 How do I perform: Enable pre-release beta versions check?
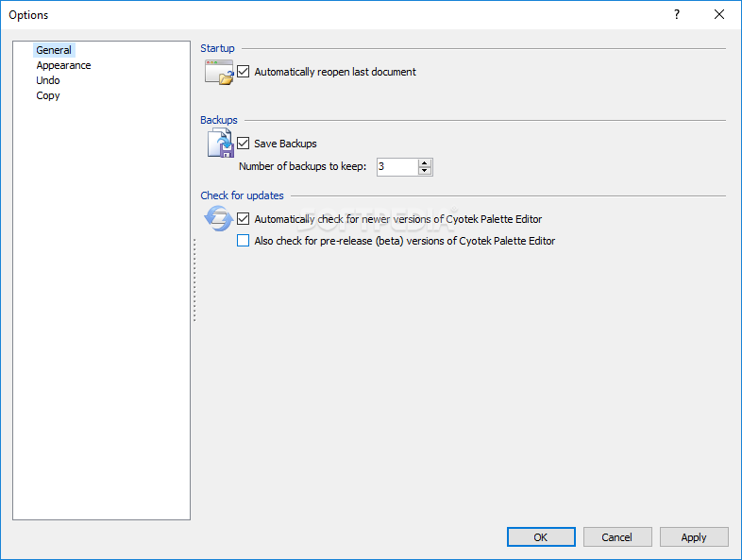[x=244, y=241]
